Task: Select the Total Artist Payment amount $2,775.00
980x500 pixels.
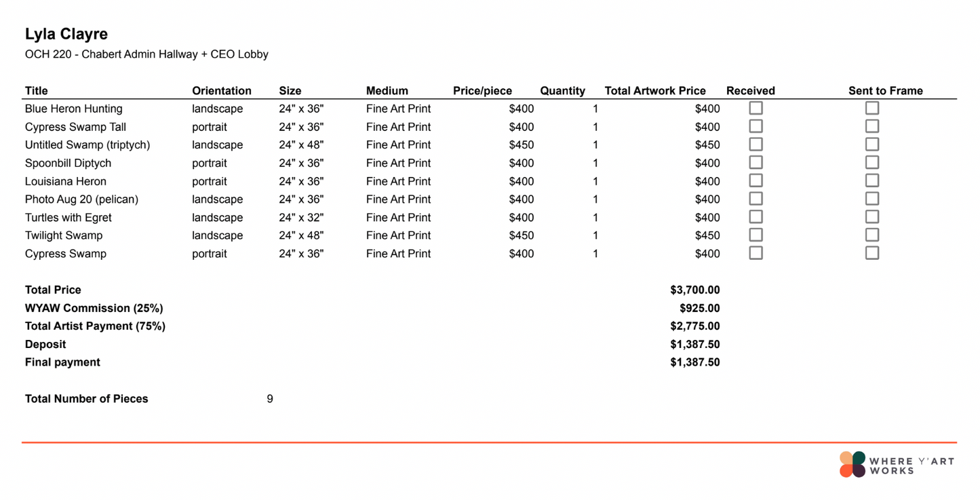Action: pyautogui.click(x=694, y=326)
